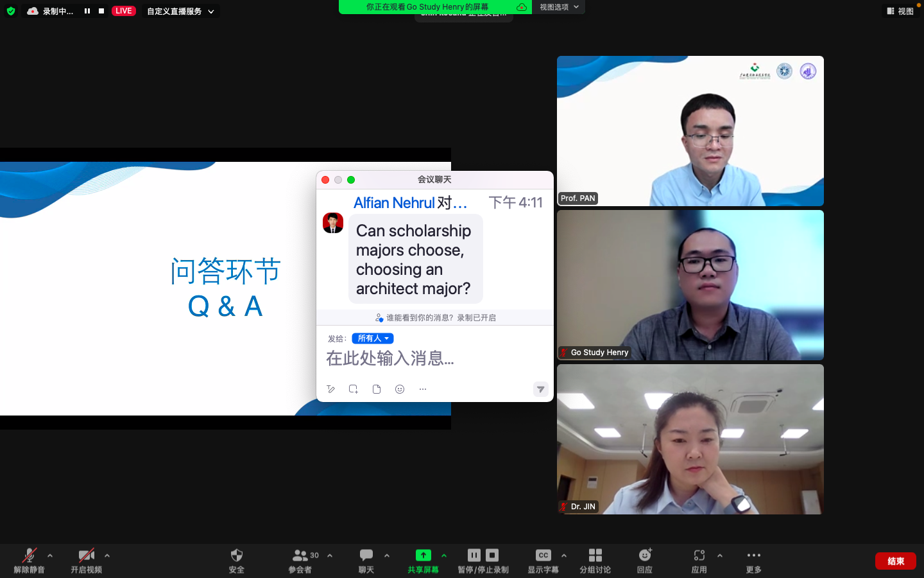The width and height of the screenshot is (924, 578).
Task: Pause recording in the top bar
Action: (x=87, y=11)
